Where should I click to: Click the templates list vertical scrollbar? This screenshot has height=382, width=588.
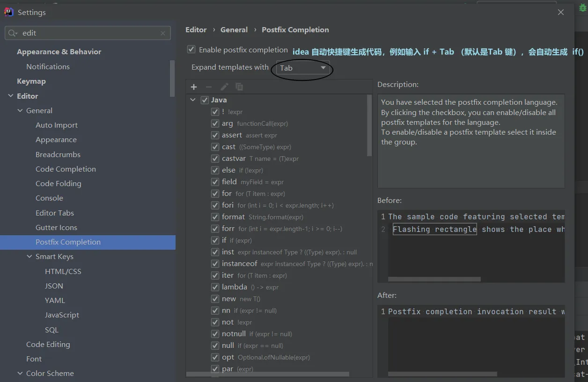tap(369, 125)
